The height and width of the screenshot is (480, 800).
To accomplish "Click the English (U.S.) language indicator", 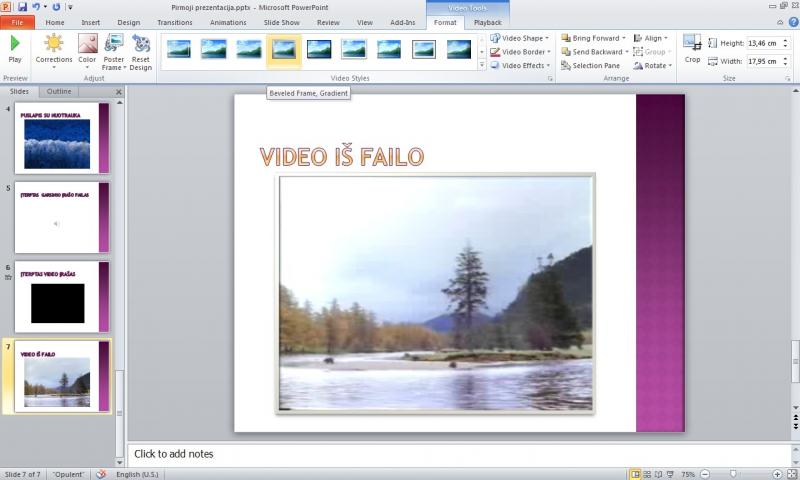I will click(137, 474).
